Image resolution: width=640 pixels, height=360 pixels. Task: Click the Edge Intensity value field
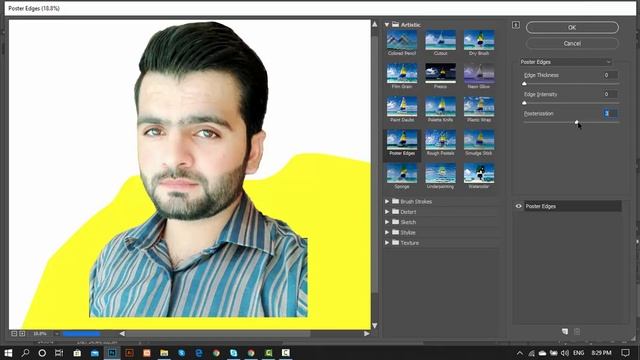click(x=610, y=94)
